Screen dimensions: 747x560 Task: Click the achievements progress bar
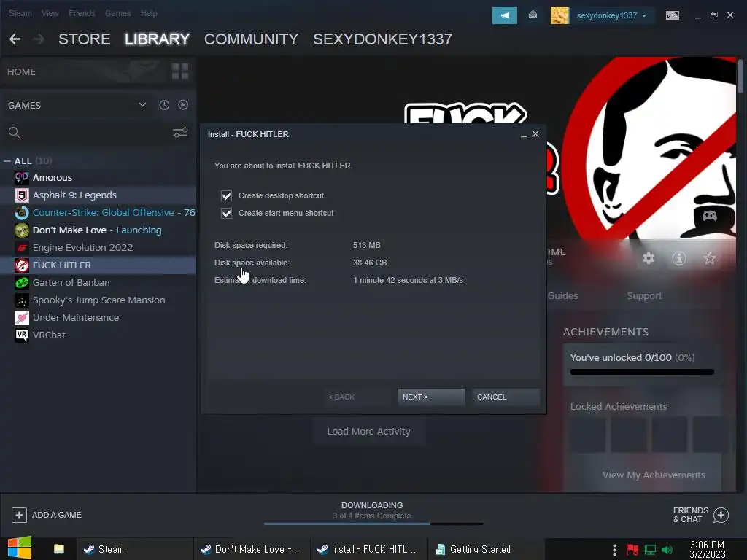click(642, 372)
